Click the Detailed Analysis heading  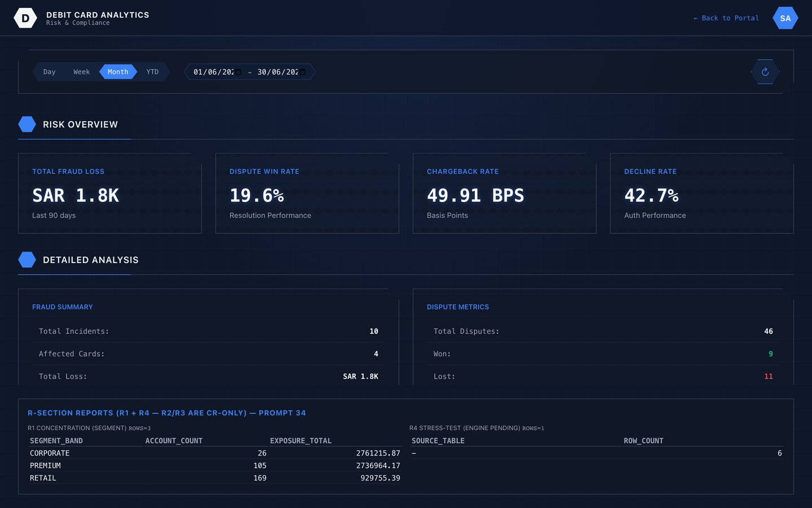[91, 260]
